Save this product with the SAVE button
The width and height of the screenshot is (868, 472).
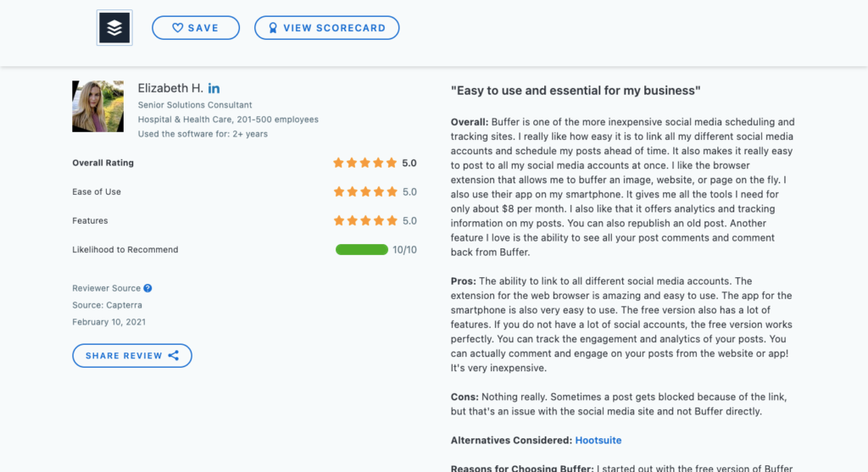[196, 28]
